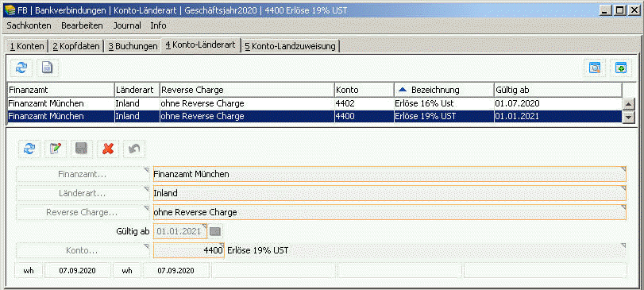Open the document export icon in the upper toolbar
This screenshot has height=290, width=644.
point(48,68)
